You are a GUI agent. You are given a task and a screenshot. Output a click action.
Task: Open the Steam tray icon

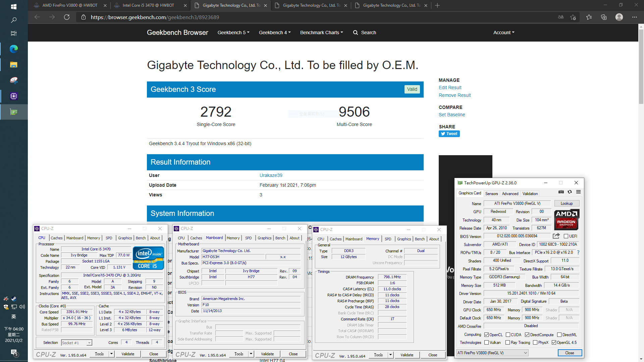tap(14, 299)
